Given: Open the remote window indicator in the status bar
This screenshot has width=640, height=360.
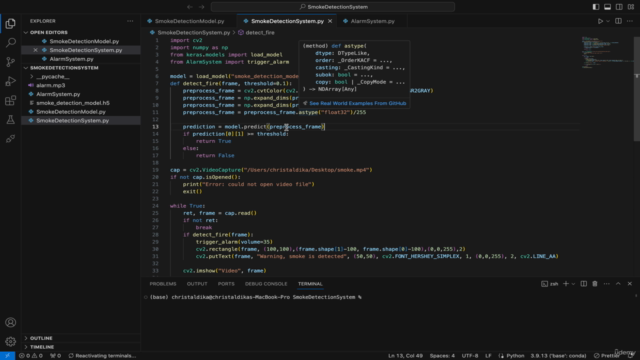Looking at the screenshot, I should click(x=7, y=356).
